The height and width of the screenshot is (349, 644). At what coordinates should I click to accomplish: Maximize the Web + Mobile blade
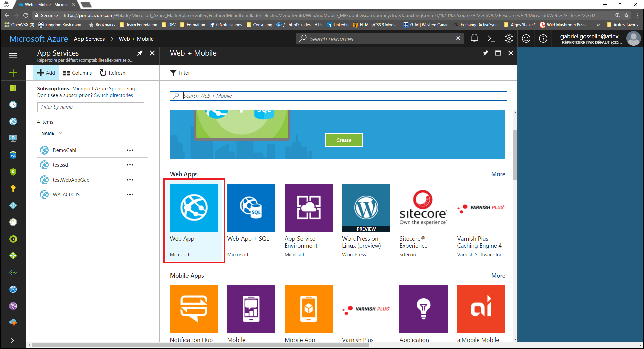[x=498, y=53]
